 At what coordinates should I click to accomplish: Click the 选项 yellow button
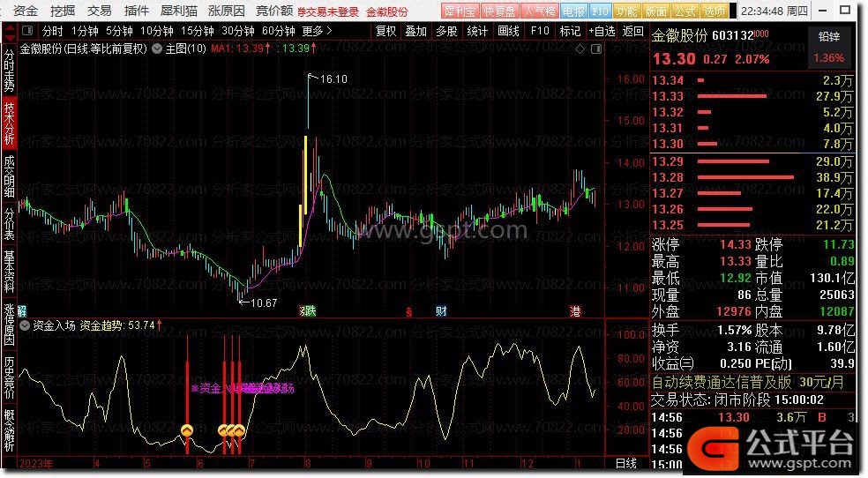(714, 11)
